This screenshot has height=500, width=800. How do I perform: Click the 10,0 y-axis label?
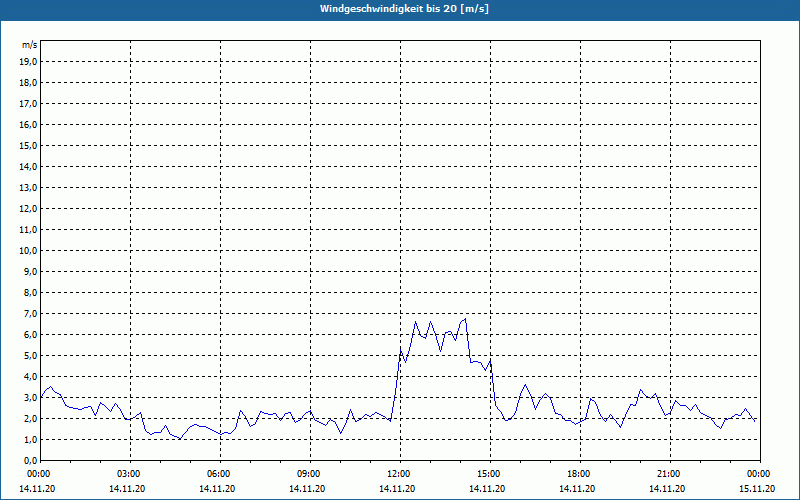[x=29, y=251]
